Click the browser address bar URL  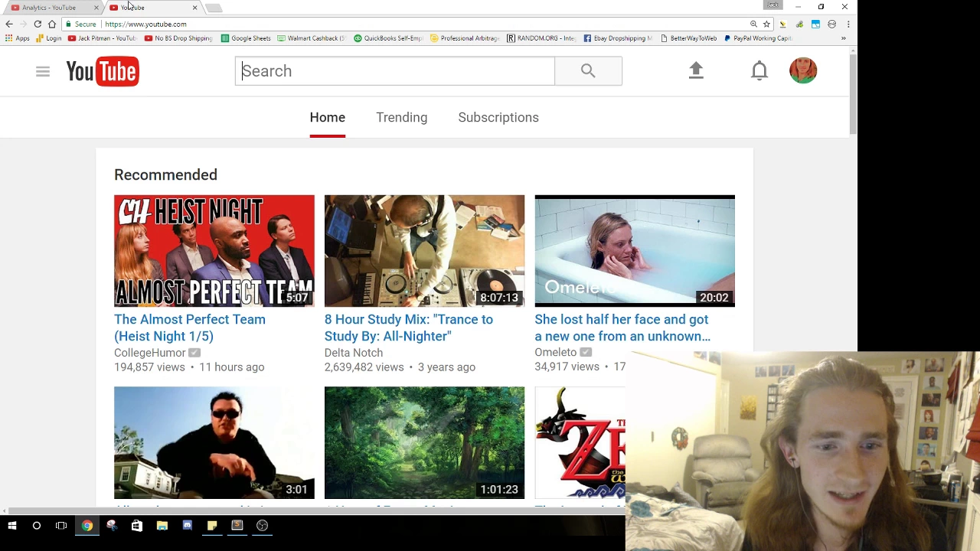(145, 24)
